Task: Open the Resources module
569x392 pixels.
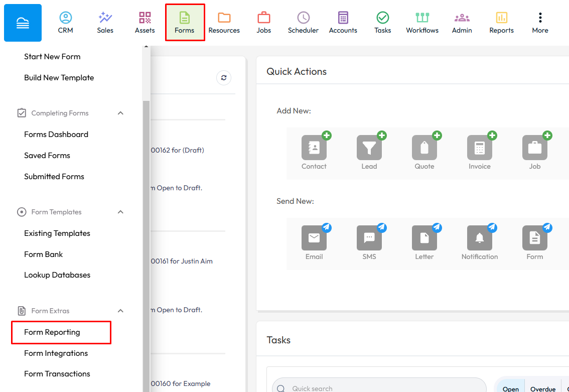Action: coord(224,23)
